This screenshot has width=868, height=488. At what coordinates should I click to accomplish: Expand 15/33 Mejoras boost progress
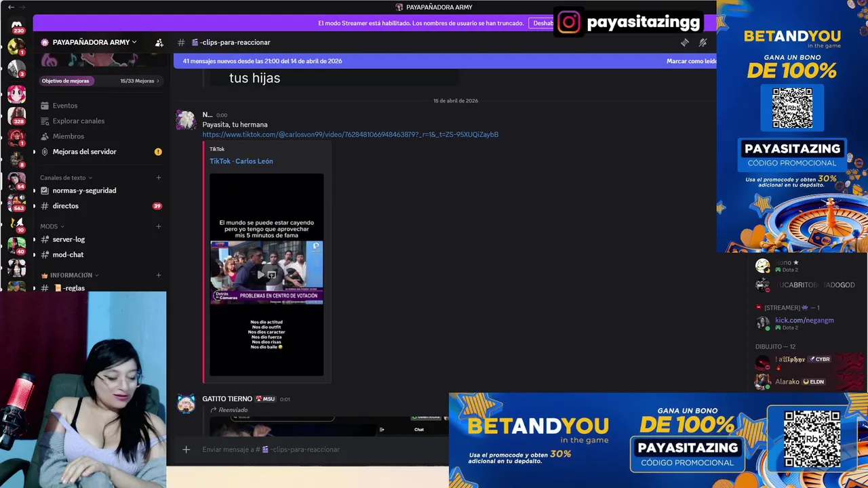tap(140, 81)
